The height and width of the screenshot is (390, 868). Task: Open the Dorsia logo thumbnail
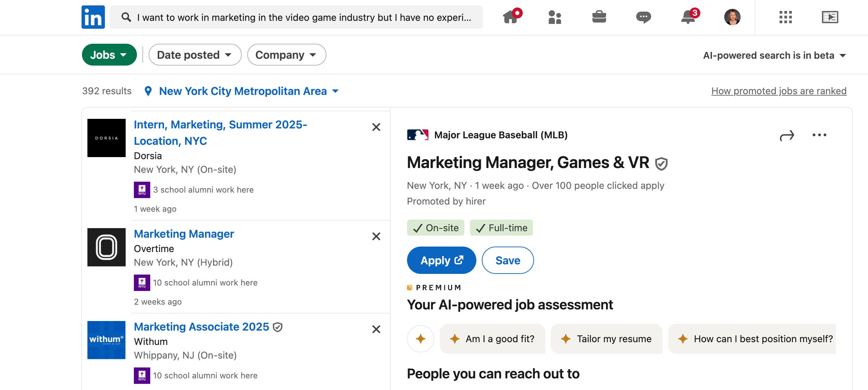pyautogui.click(x=107, y=138)
